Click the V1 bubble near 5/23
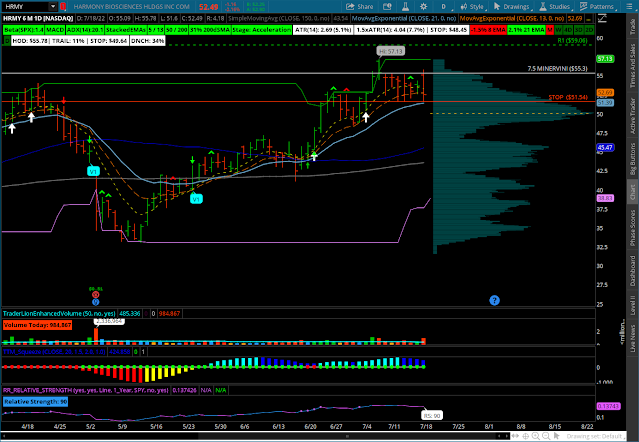Viewport: 639px width, 442px height. [x=196, y=199]
